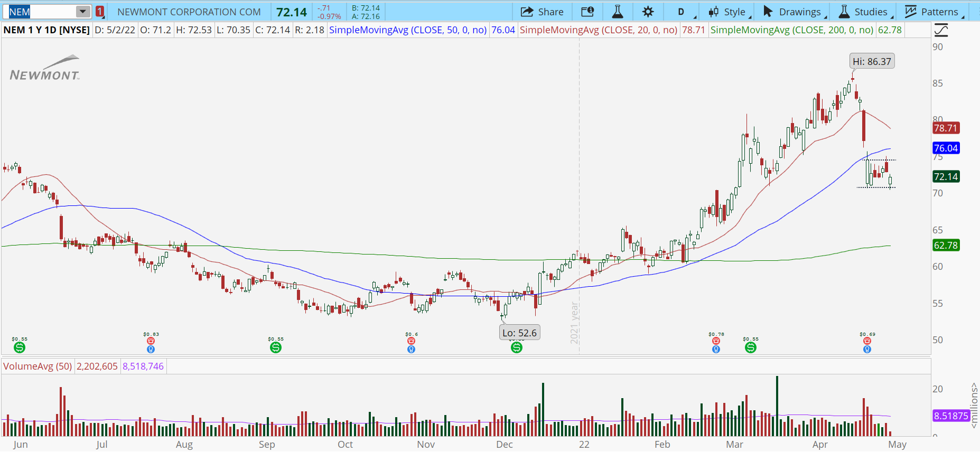Click the flask icon next to Share
Viewport: 980px width, 452px height.
[618, 12]
